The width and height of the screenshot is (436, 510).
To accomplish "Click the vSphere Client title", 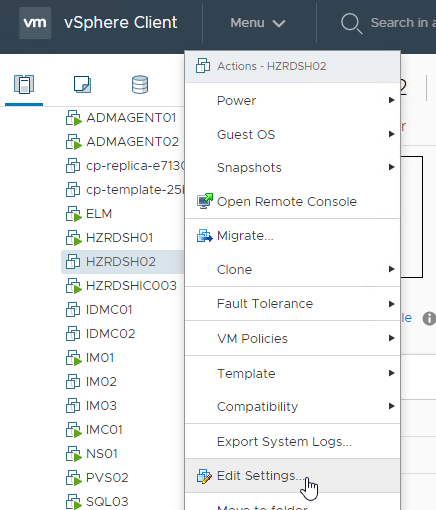I will [x=121, y=23].
